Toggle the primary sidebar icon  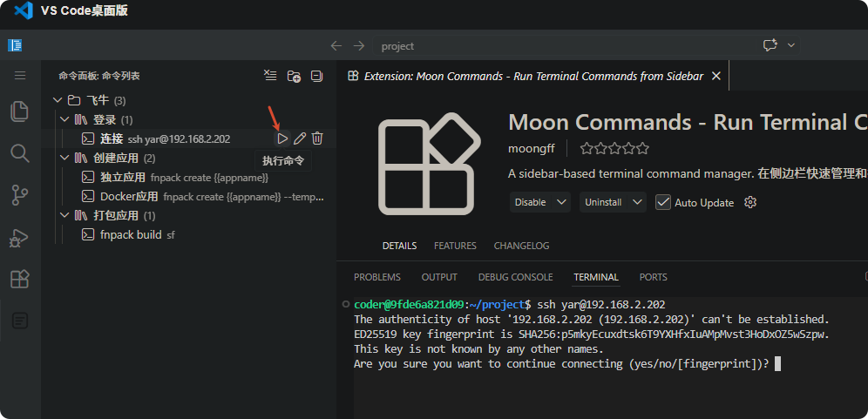tap(15, 45)
